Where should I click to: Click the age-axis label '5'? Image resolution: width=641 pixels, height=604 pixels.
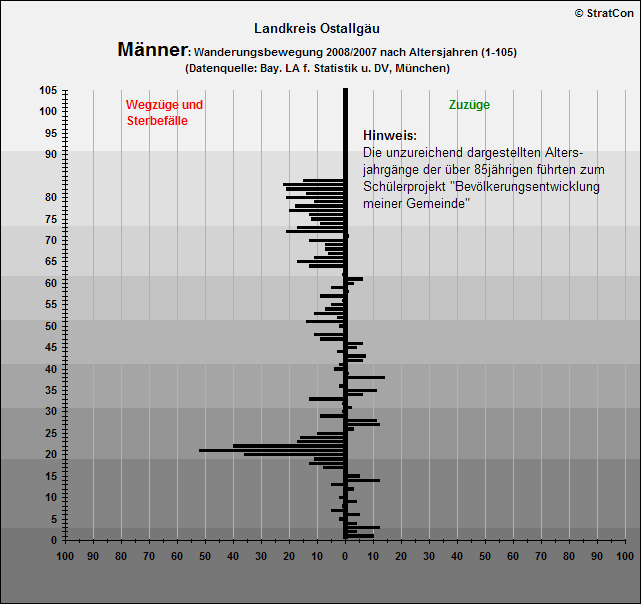(54, 520)
